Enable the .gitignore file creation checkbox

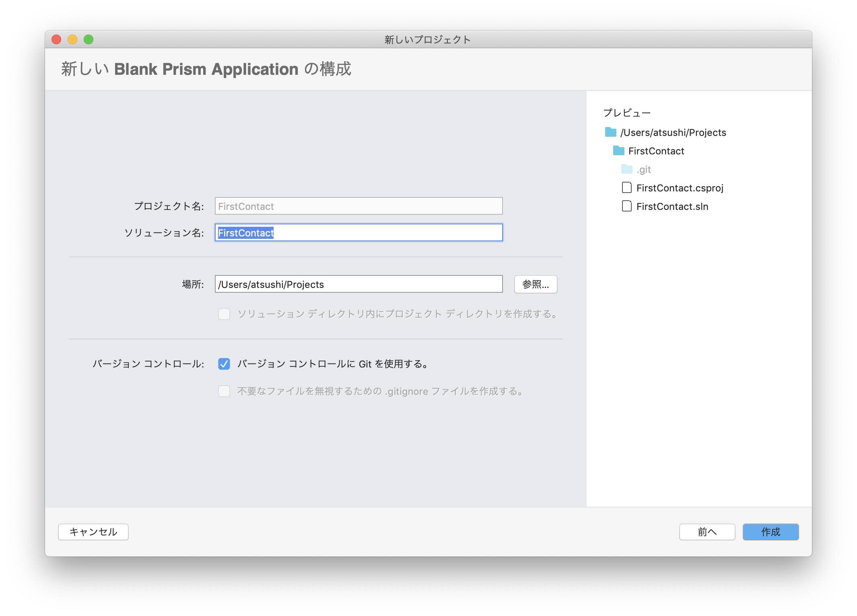(x=224, y=391)
